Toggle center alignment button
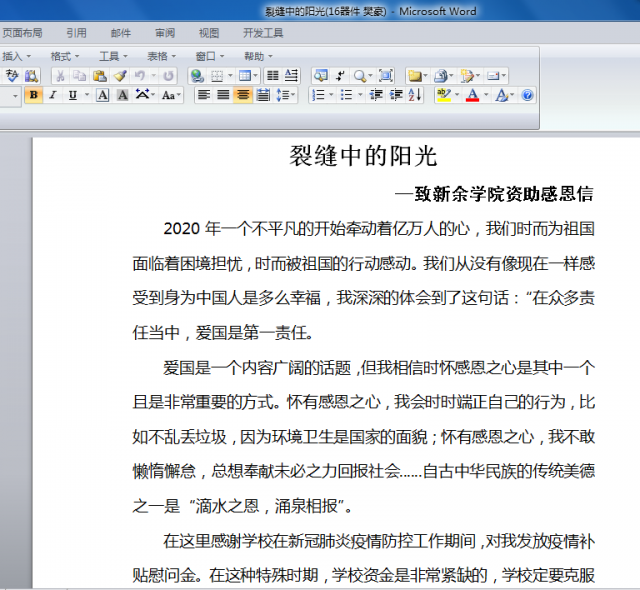 tap(242, 96)
